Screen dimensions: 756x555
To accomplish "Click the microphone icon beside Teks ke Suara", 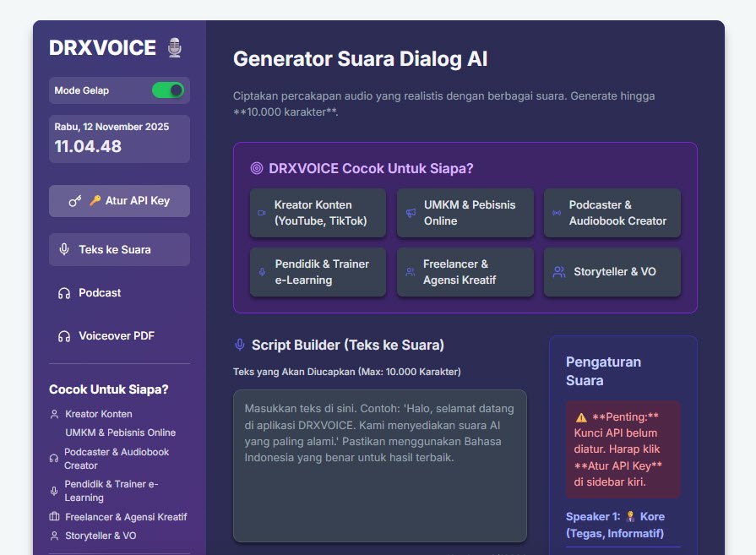I will tap(64, 249).
